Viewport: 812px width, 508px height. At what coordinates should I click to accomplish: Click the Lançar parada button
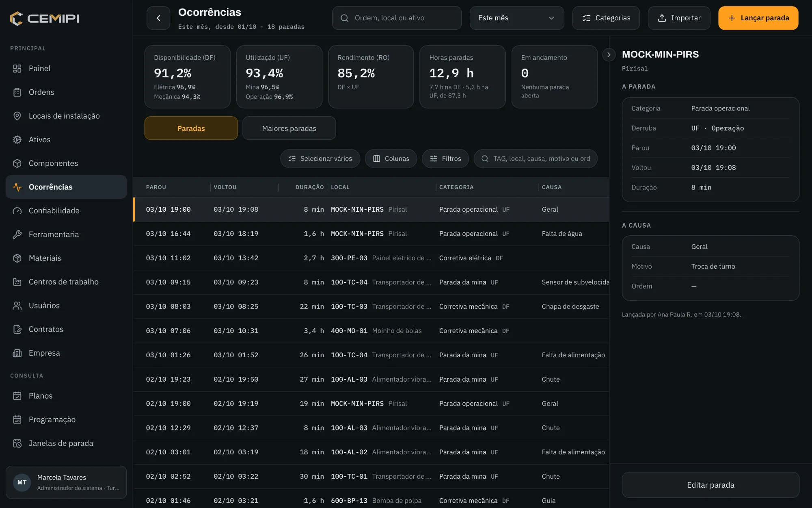click(x=758, y=18)
